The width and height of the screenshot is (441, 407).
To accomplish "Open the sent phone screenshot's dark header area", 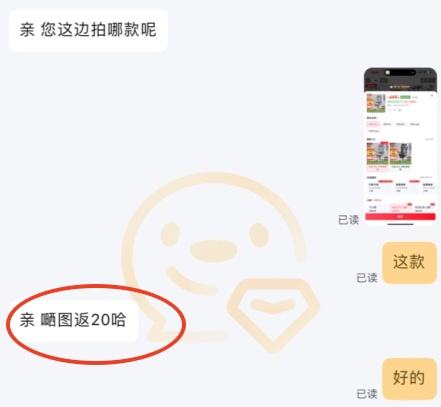I will coord(400,80).
